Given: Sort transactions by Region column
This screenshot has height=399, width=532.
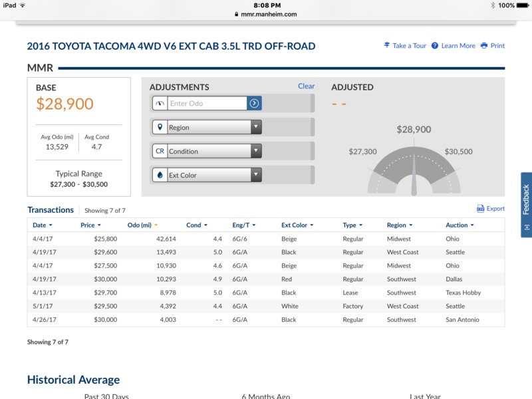Looking at the screenshot, I should [400, 225].
